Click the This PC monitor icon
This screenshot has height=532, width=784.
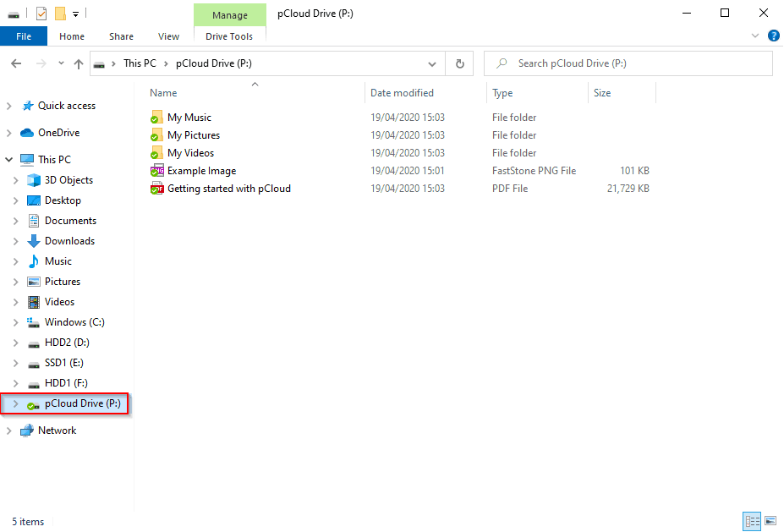click(x=27, y=160)
